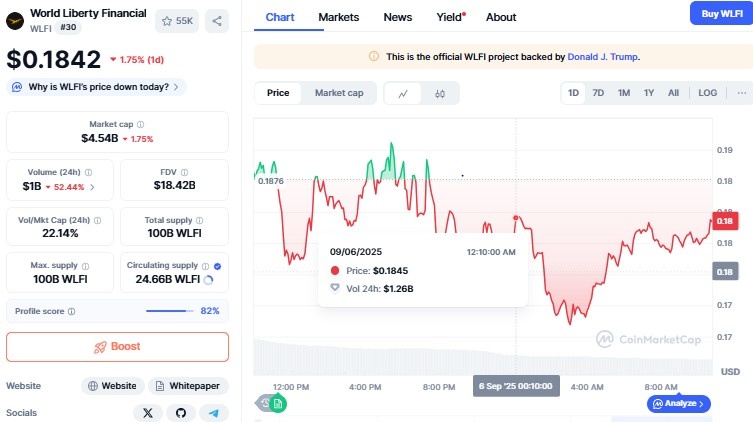This screenshot has width=753, height=422.
Task: Click the '6 Sep '25 00:10:00' time marker
Action: 516,386
